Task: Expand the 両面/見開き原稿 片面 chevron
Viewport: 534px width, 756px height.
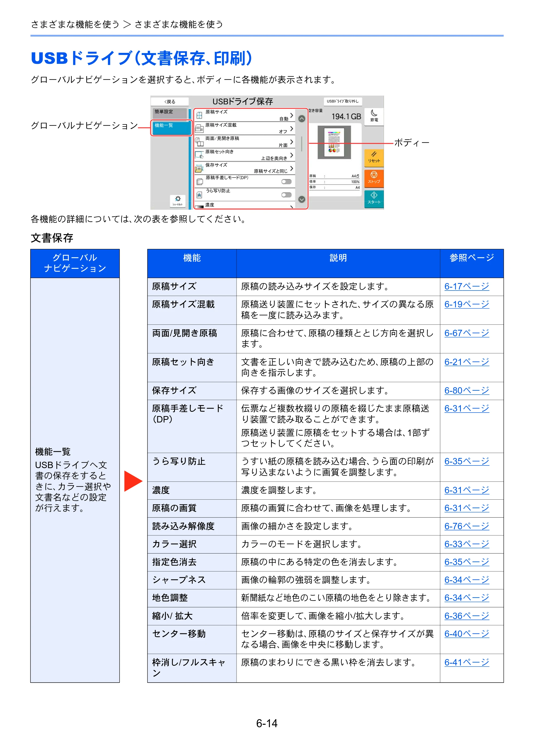Action: point(291,142)
